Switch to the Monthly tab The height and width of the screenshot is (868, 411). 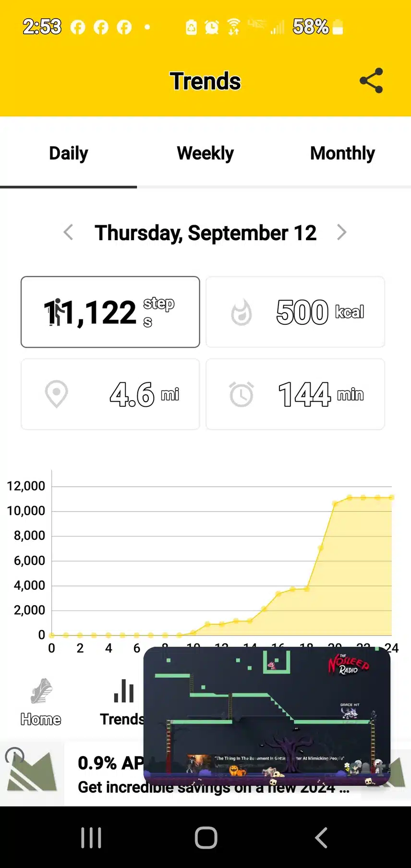(x=342, y=153)
